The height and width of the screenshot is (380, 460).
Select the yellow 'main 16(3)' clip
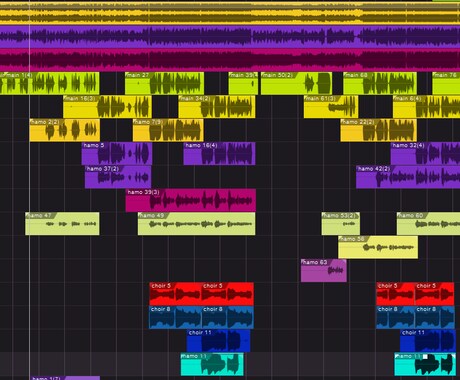(107, 107)
